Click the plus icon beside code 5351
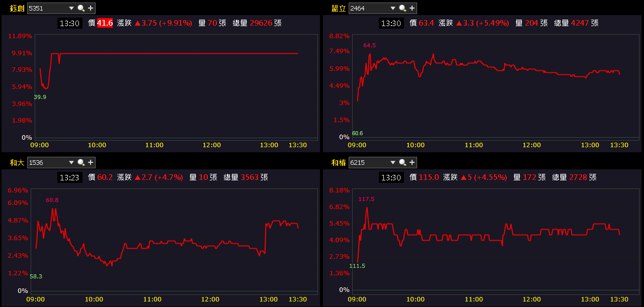The height and width of the screenshot is (307, 644). [91, 8]
